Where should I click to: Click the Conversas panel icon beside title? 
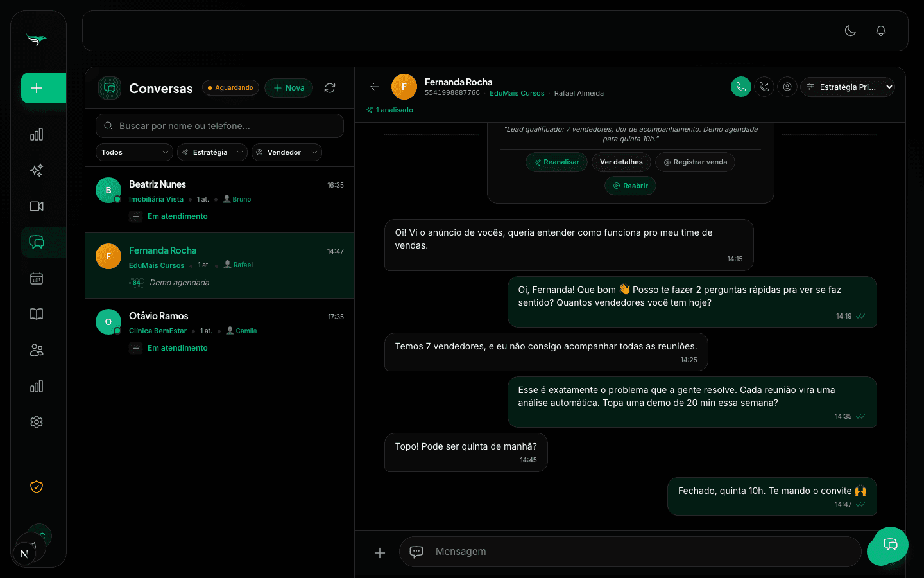tap(110, 88)
